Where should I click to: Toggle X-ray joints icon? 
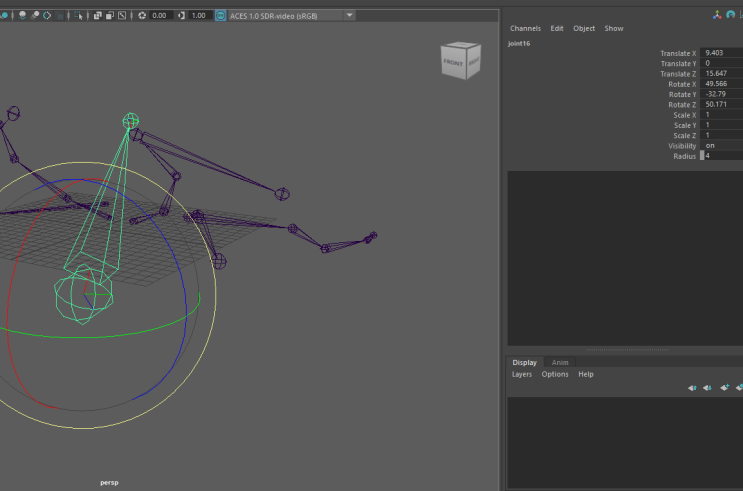pos(122,16)
